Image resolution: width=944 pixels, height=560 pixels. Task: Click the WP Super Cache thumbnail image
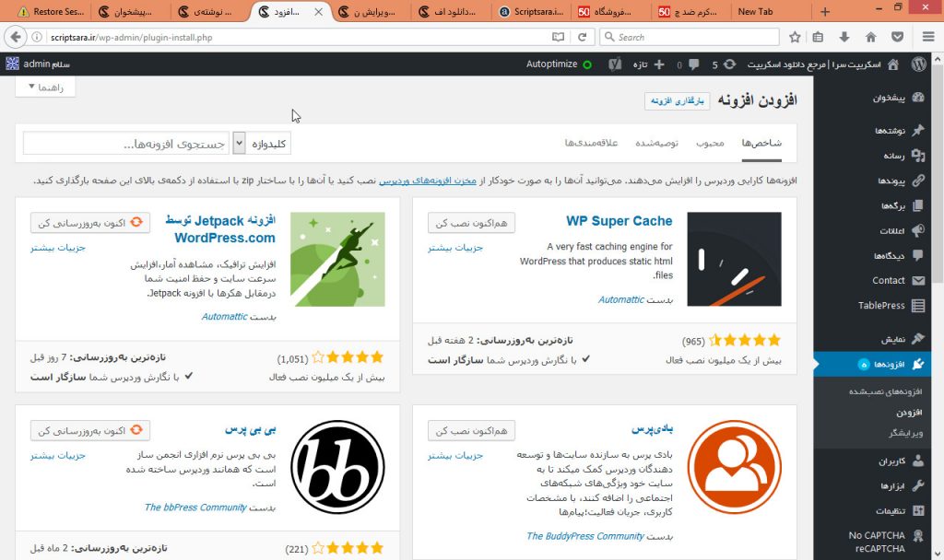tap(735, 259)
